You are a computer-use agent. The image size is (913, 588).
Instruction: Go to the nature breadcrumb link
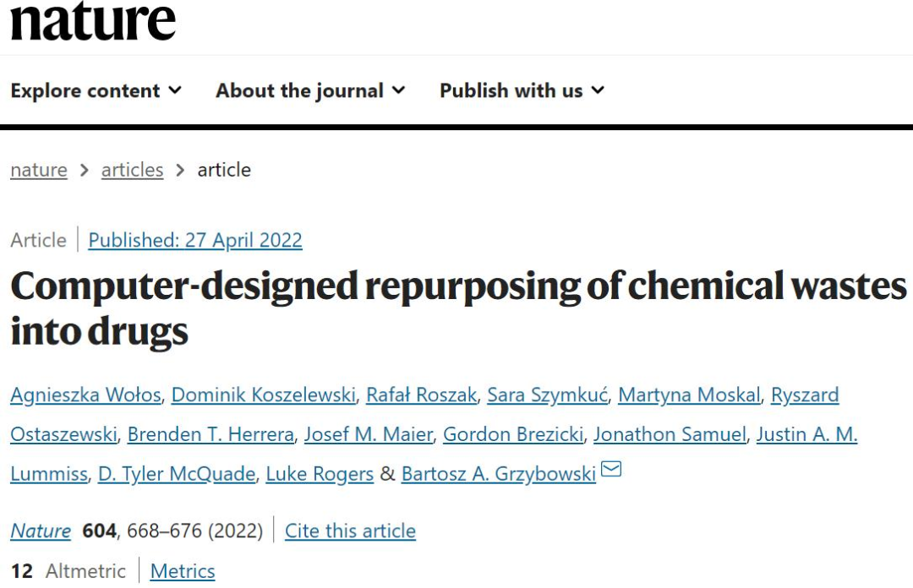click(x=39, y=170)
